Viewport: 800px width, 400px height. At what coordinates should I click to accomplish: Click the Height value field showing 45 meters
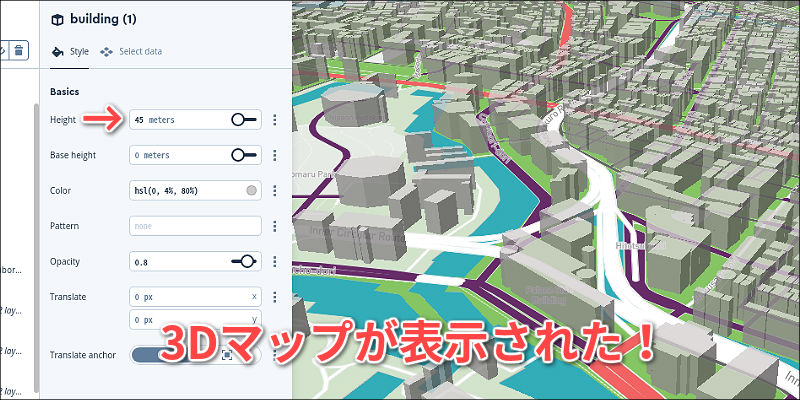coord(195,120)
